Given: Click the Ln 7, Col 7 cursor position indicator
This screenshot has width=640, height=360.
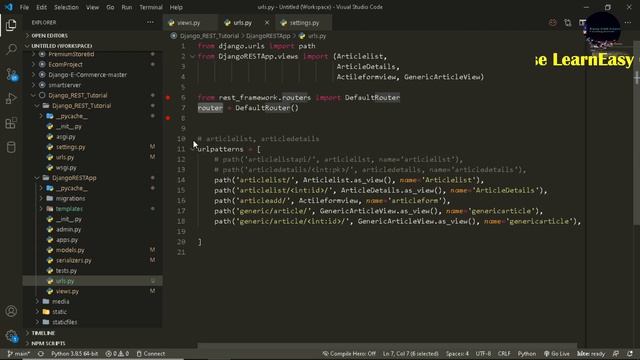Looking at the screenshot, I should point(410,354).
